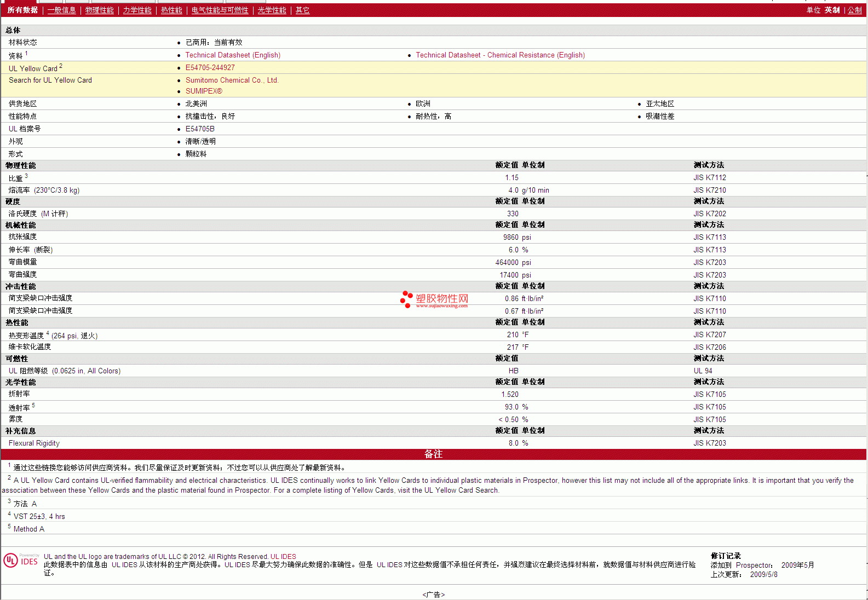Open Technical Datasheet - Chemical Resistance link
The width and height of the screenshot is (868, 600).
point(500,55)
